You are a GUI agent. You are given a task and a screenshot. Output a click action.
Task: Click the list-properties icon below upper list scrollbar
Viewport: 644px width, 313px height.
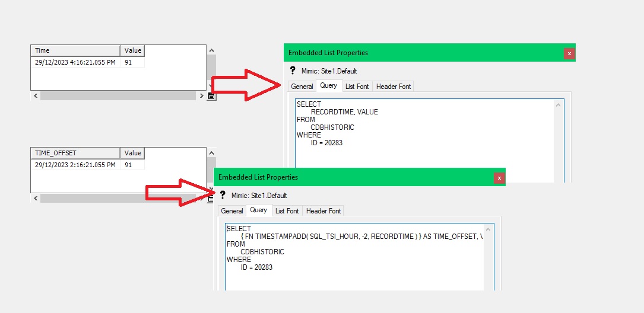(x=211, y=97)
